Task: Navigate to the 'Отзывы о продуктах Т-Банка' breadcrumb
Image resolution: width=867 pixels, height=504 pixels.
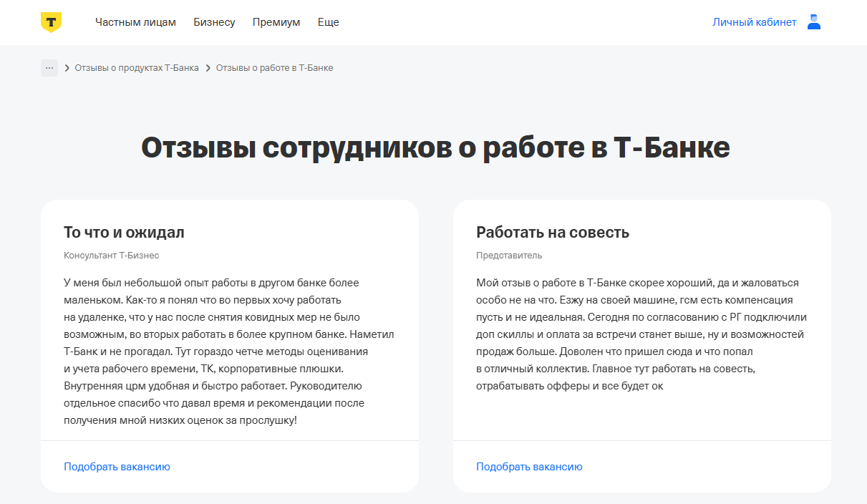Action: (x=137, y=68)
